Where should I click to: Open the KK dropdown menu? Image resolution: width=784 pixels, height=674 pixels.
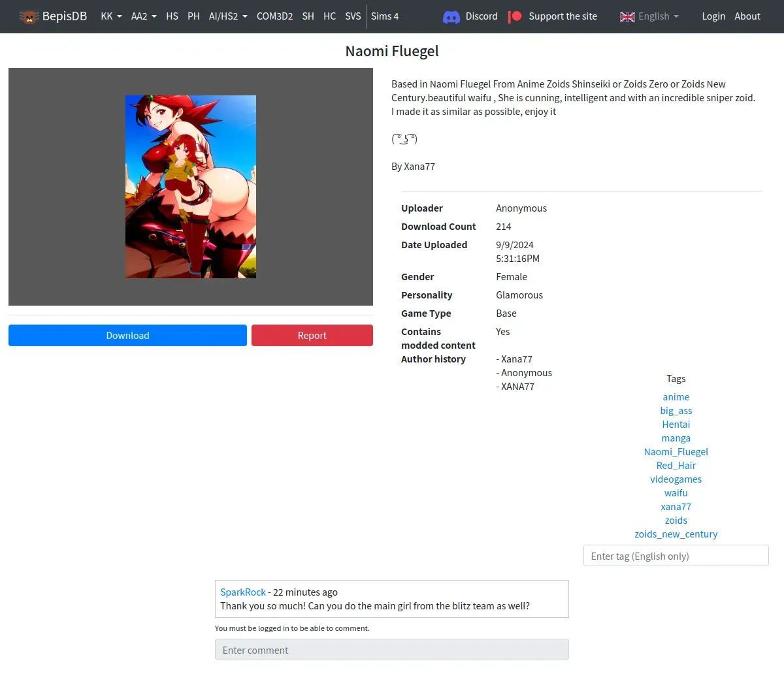click(x=111, y=16)
